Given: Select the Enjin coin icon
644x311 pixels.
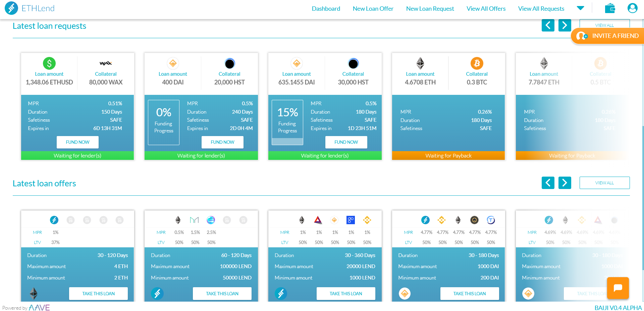Looking at the screenshot, I should [x=211, y=220].
